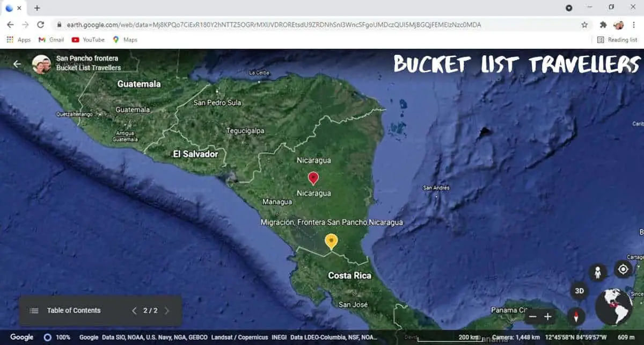Click the My Location target icon
Viewport: 644px width, 345px height.
623,269
